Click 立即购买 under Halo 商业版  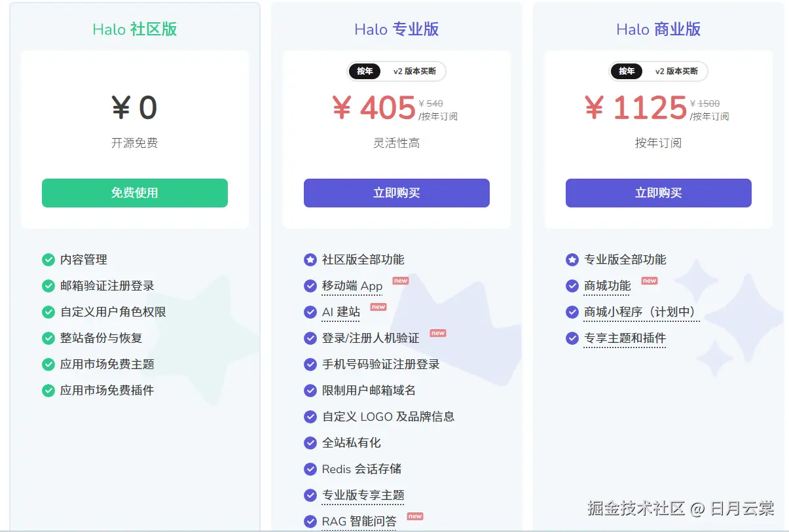(658, 193)
